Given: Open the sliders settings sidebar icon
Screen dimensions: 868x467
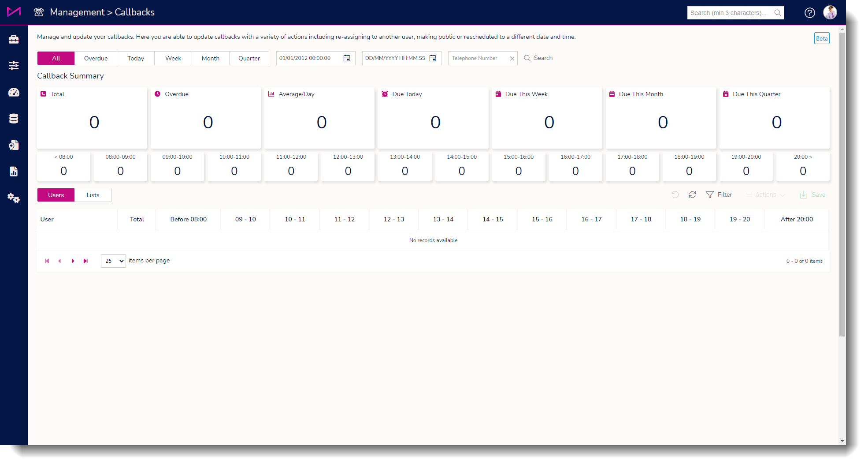Looking at the screenshot, I should pos(14,66).
